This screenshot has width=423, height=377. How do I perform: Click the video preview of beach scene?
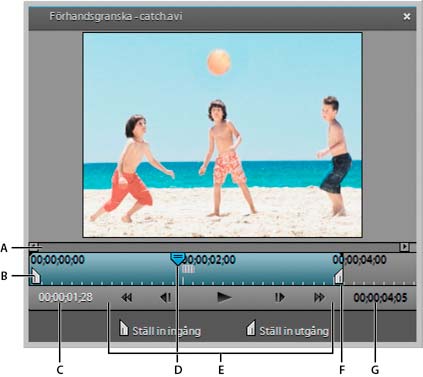point(222,135)
